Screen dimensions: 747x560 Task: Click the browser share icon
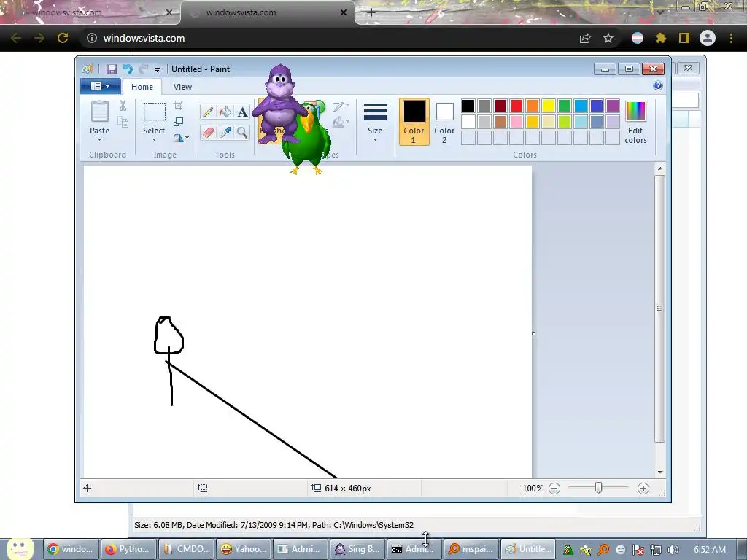click(x=584, y=38)
